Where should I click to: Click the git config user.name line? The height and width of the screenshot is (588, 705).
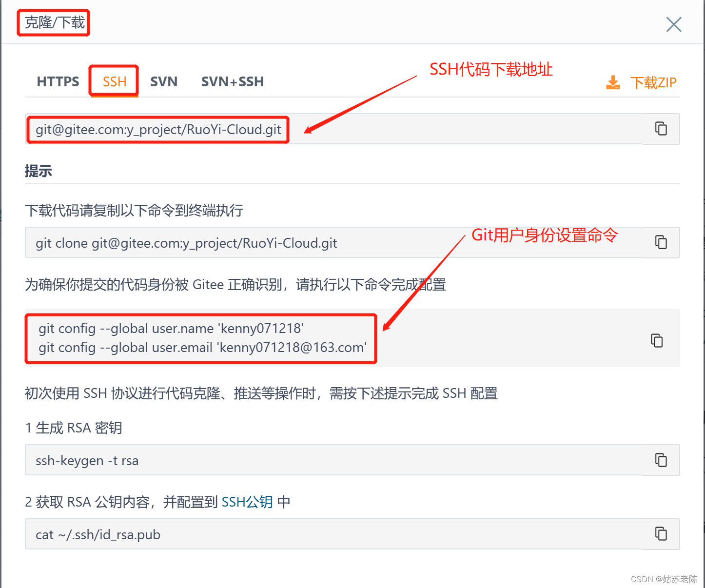click(x=171, y=328)
